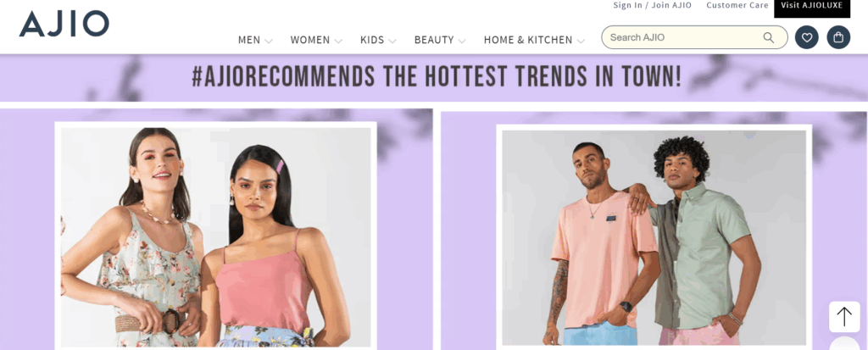Expand the BEAUTY chevron arrow

(462, 41)
